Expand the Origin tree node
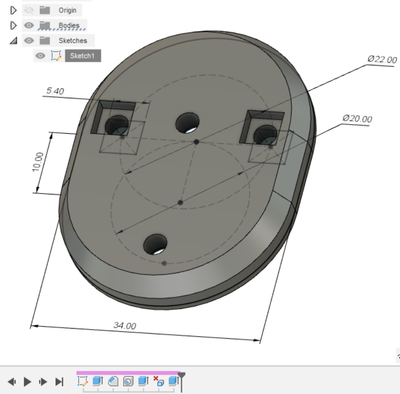The width and height of the screenshot is (400, 394). pos(13,10)
